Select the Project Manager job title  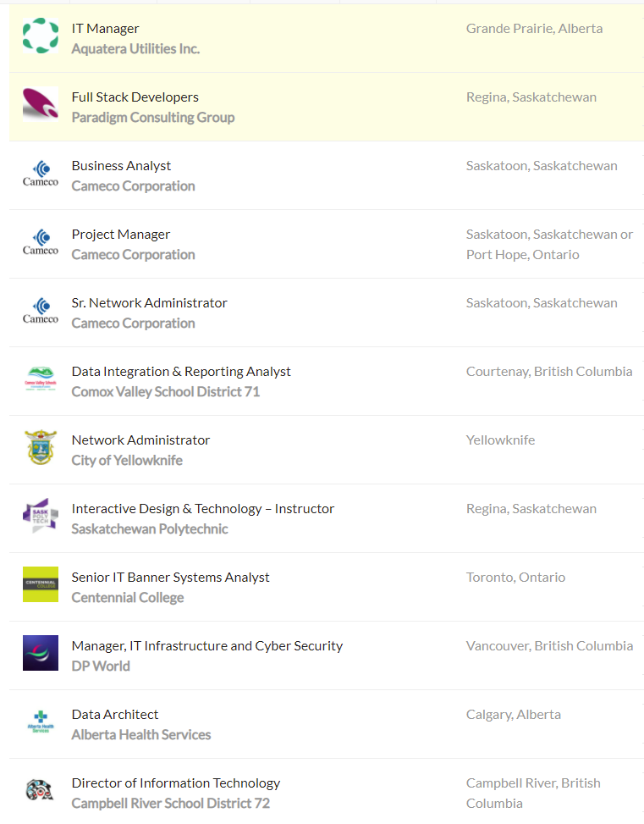coord(120,235)
